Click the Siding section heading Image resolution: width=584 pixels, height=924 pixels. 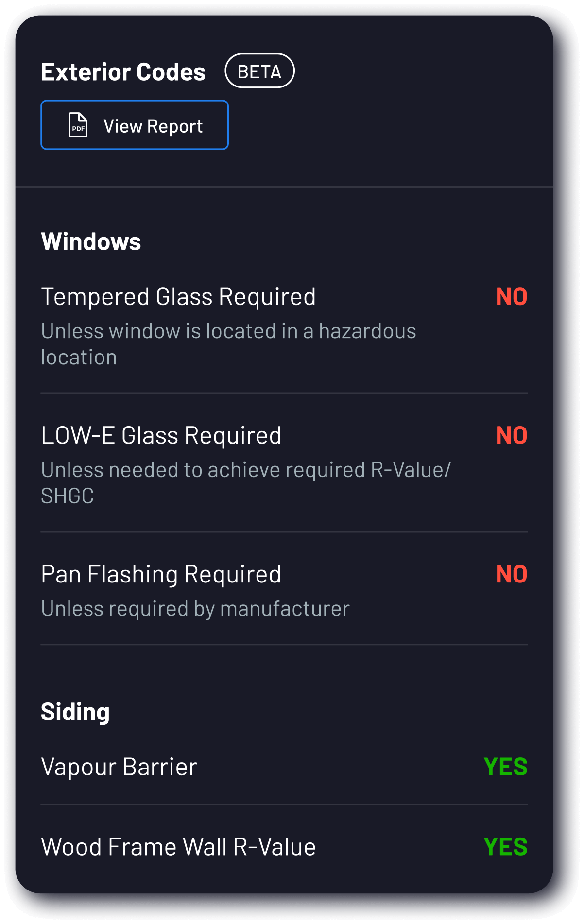75,712
